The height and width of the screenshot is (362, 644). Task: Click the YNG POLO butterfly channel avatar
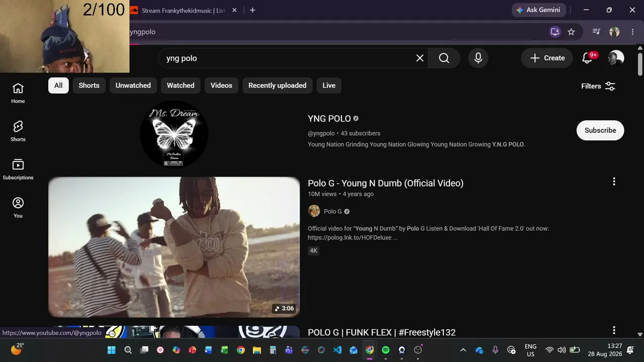[174, 133]
